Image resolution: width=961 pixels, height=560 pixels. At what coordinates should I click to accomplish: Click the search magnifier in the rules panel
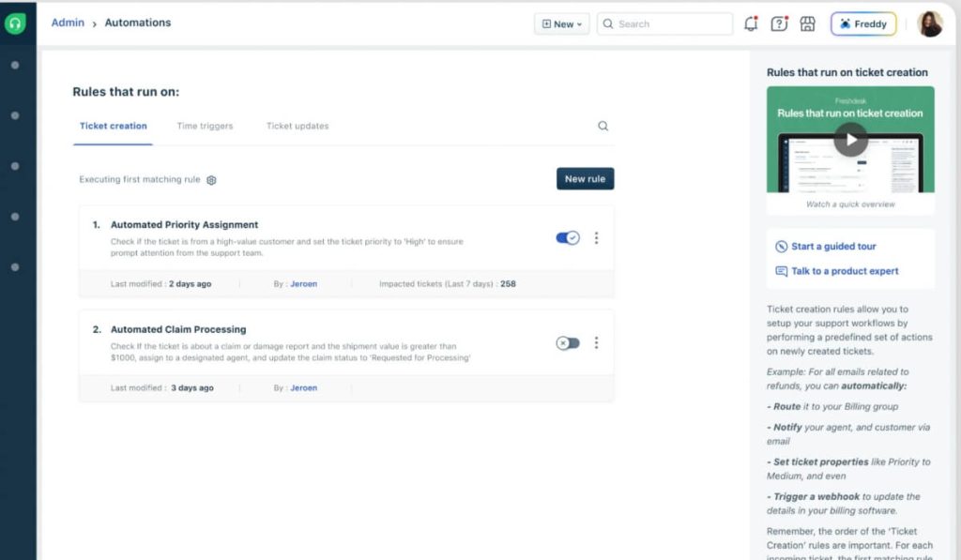(x=603, y=125)
